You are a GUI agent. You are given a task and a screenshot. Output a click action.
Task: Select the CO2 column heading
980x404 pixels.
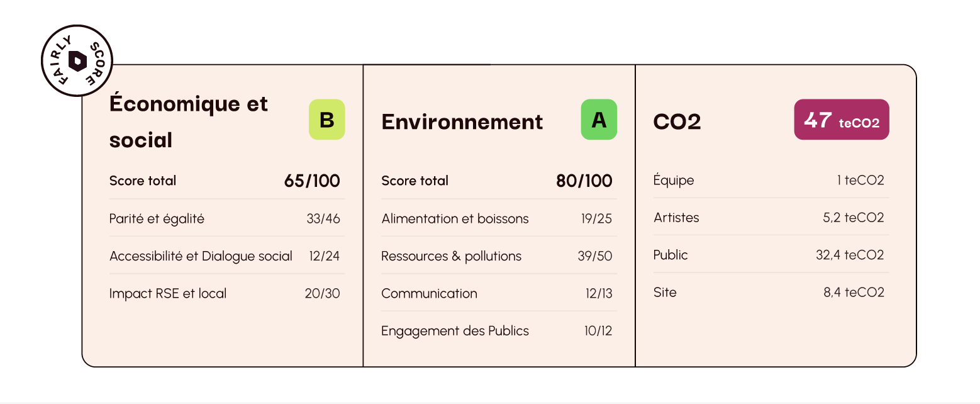(x=677, y=121)
